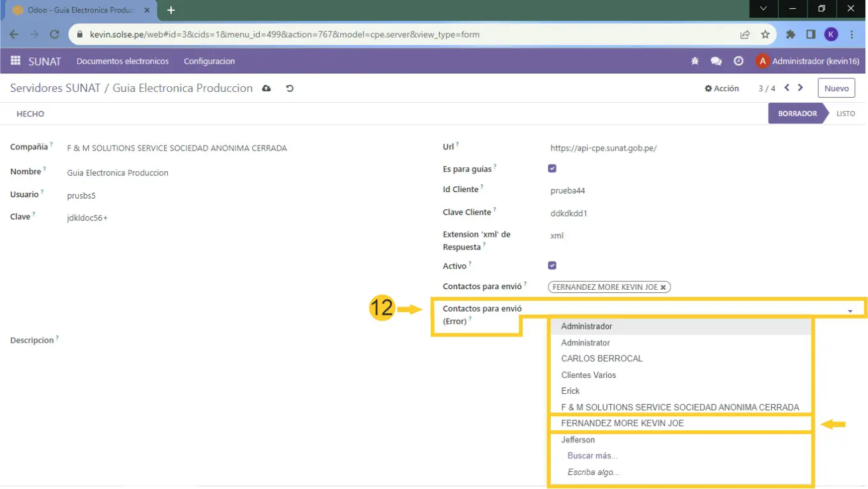Open the tab search chevron
The image size is (868, 489).
pos(764,8)
